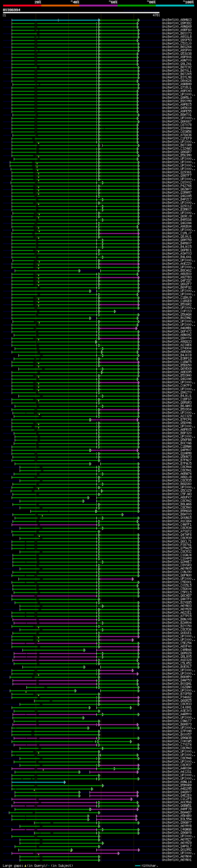Click hit name UniRef100_A4UHB1
Screen dimensions: 197x868
click(x=177, y=328)
